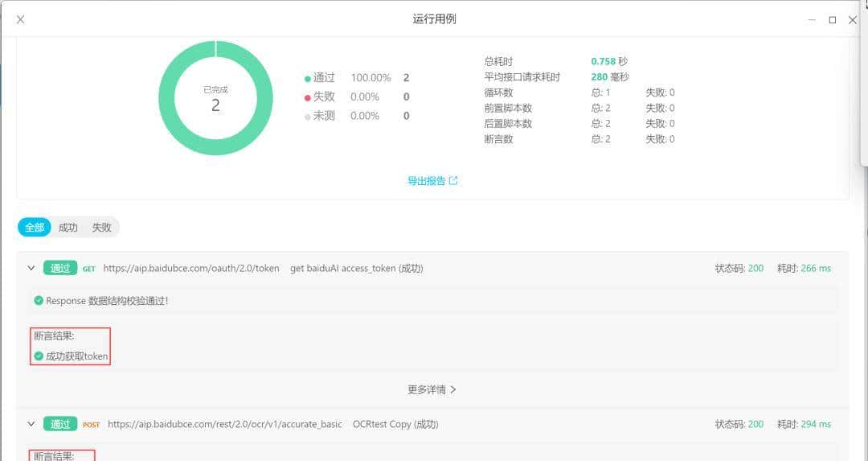The image size is (868, 461).
Task: Select the 全部 filter tab
Action: point(35,227)
